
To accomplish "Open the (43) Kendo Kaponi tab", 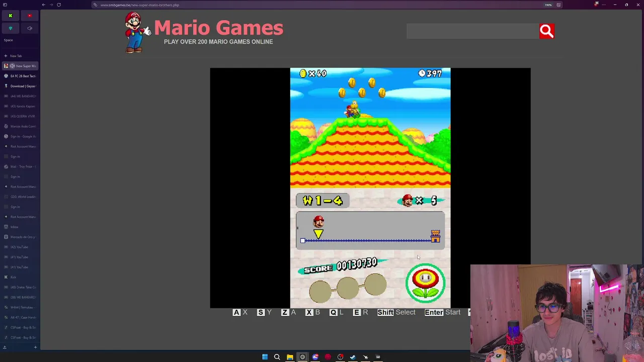I will (19, 106).
